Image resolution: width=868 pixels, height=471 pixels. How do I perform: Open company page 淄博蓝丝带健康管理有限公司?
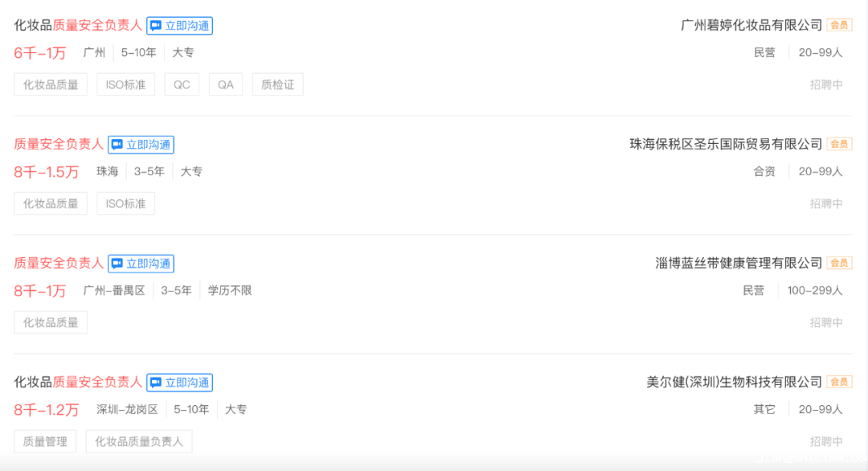coord(739,263)
